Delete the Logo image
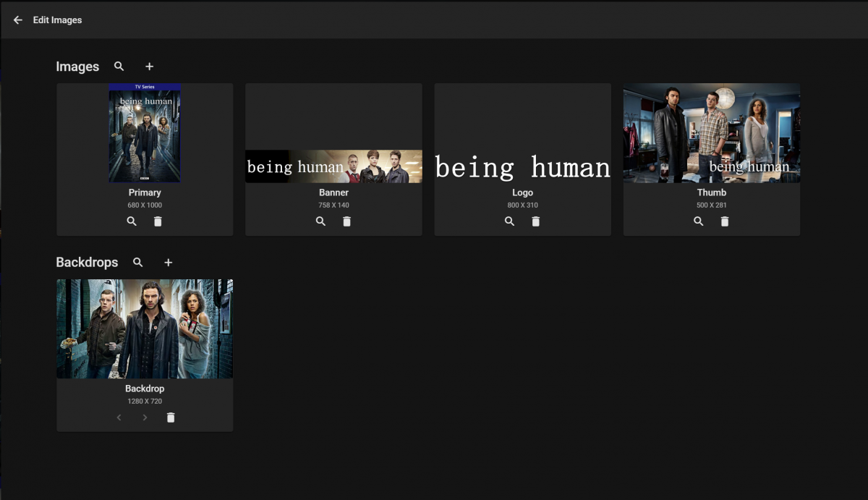868x500 pixels. click(535, 221)
